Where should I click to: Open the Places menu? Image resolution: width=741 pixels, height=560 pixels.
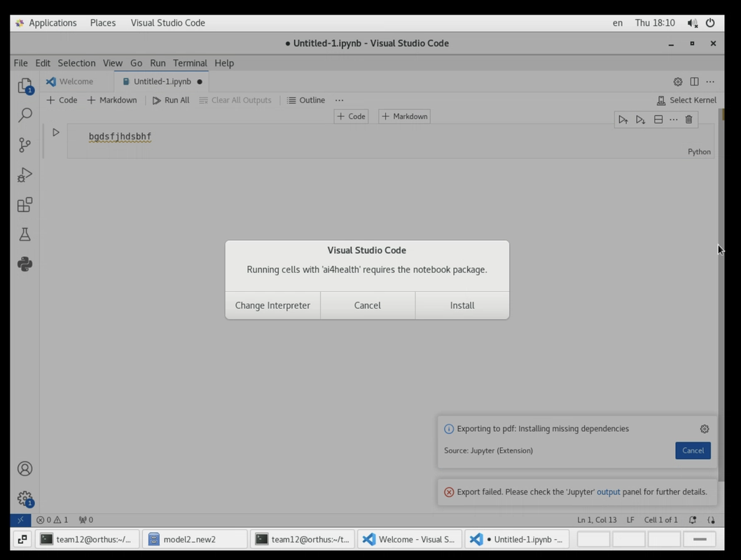pos(102,22)
